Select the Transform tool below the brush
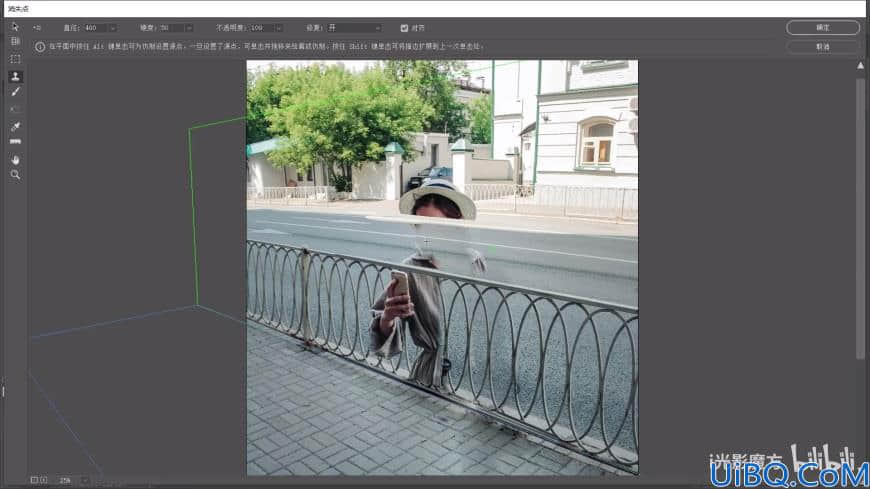 [15, 109]
